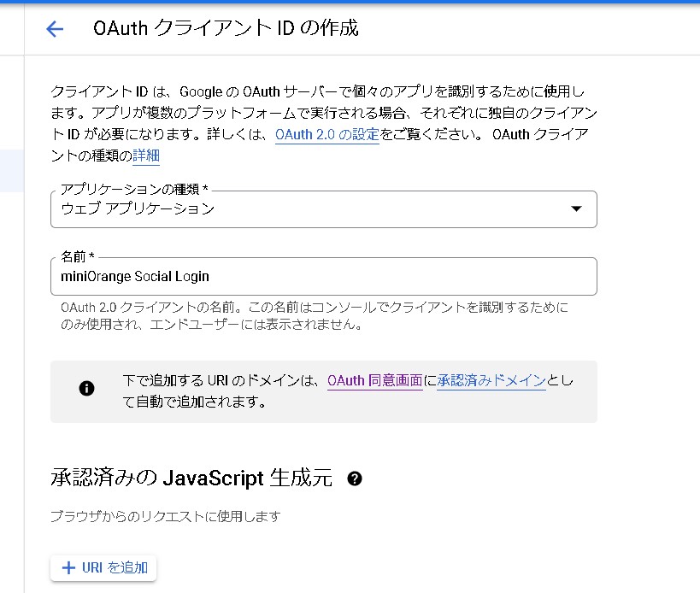Open the 承認済みドメイン link
The width and height of the screenshot is (700, 593).
pyautogui.click(x=491, y=381)
